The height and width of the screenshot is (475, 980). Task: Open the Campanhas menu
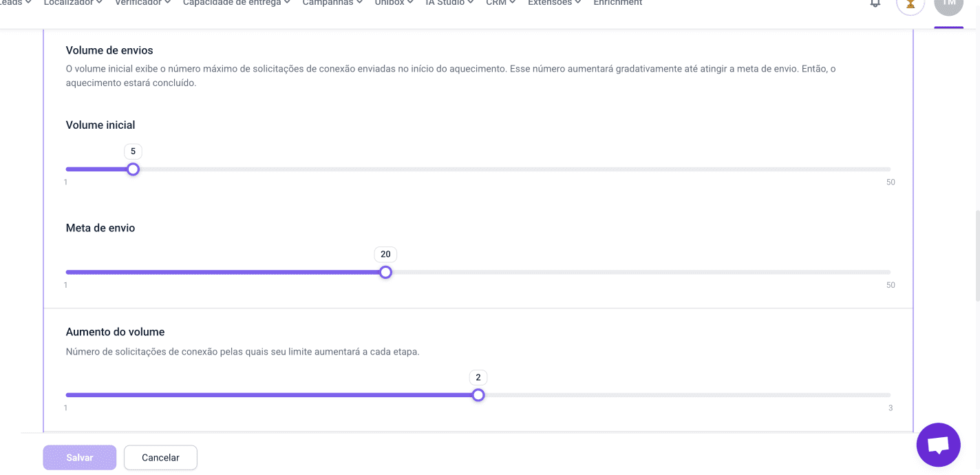(332, 3)
